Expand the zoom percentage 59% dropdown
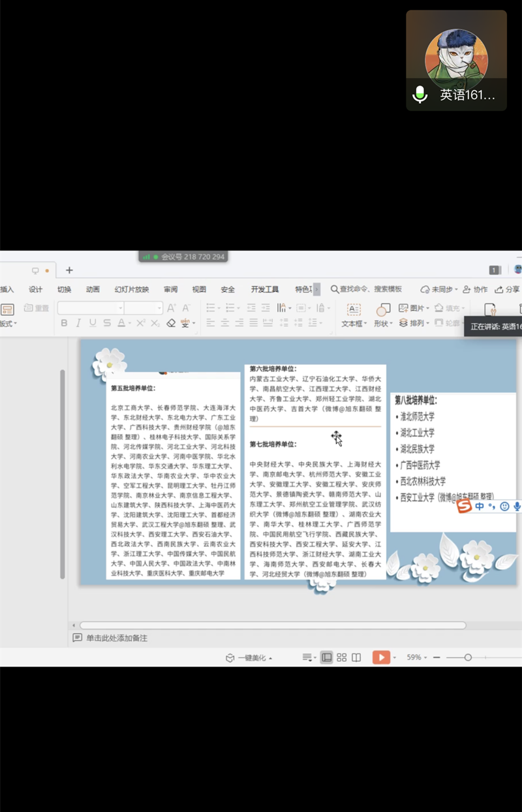 tap(415, 657)
